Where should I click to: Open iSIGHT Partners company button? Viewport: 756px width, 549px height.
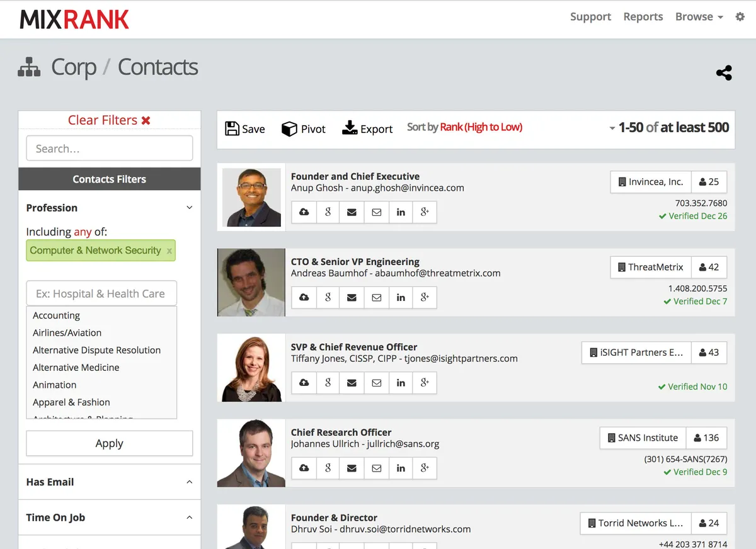coord(636,353)
